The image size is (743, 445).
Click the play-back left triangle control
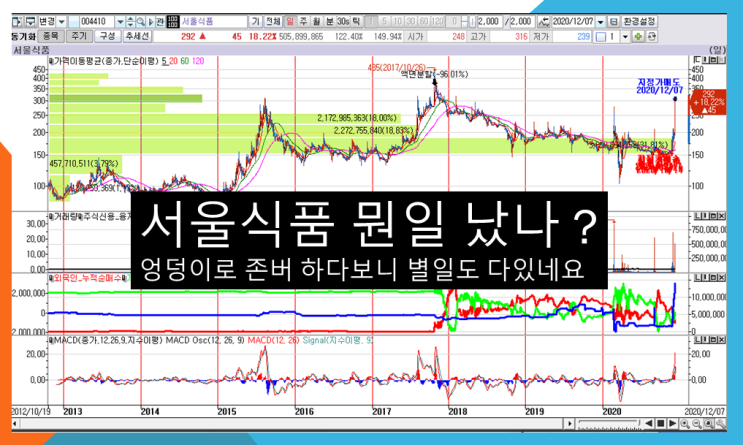pyautogui.click(x=649, y=423)
